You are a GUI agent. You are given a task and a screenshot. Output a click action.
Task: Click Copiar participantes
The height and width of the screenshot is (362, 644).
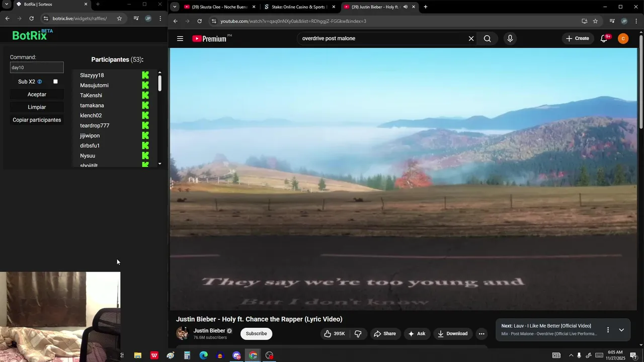[x=37, y=120]
